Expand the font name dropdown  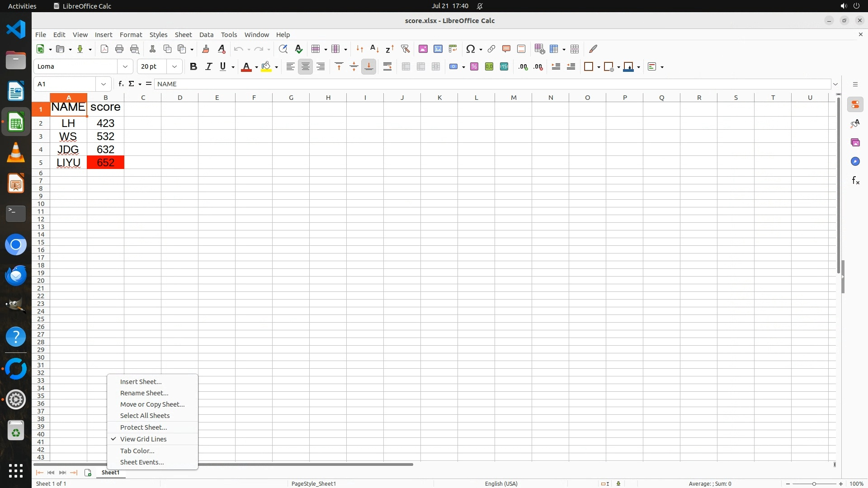click(125, 67)
